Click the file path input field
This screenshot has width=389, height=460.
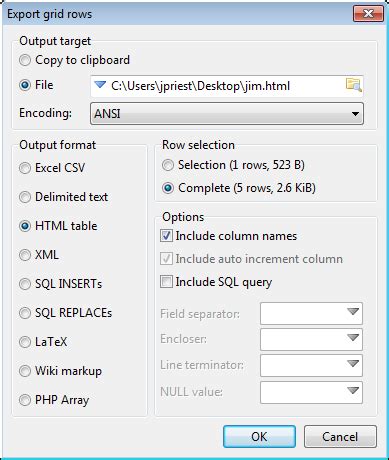227,86
